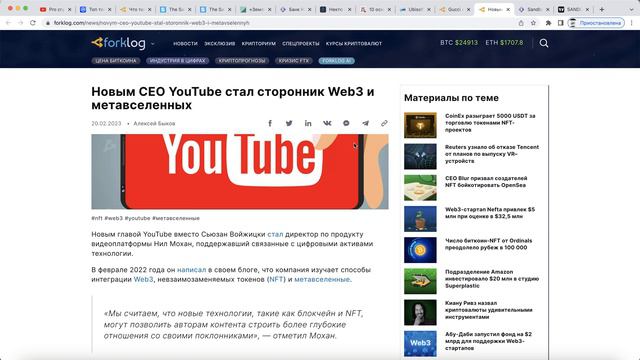The height and width of the screenshot is (360, 640).
Task: Click thumbnail of CoinEx article
Action: click(420, 125)
